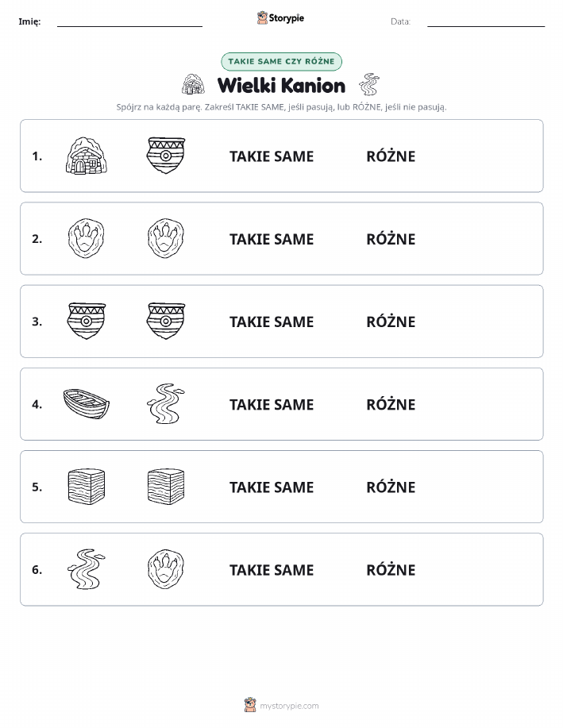Screen dimensions: 563x728
Task: Choose TAKIE SAME for row 3
Action: 272,322
